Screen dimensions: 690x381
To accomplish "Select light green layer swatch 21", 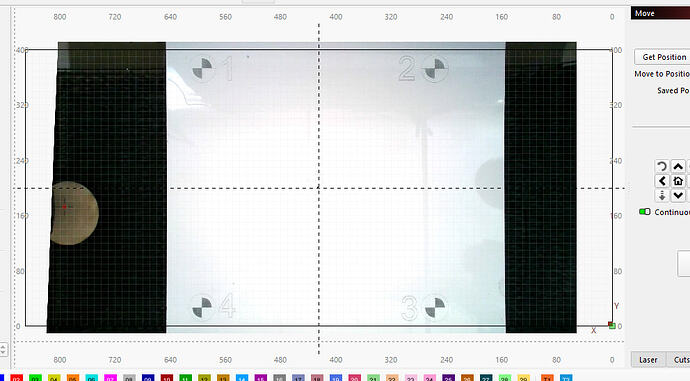I will 374,377.
